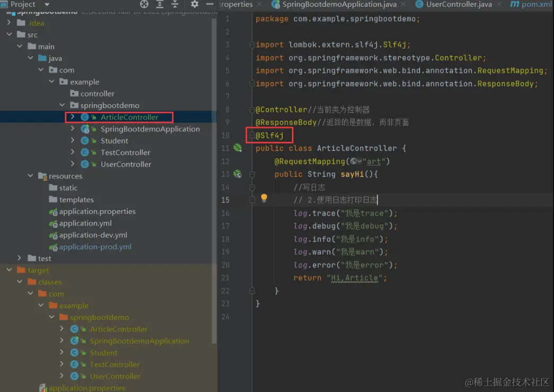
Task: Collapse the target folder
Action: [x=9, y=270]
